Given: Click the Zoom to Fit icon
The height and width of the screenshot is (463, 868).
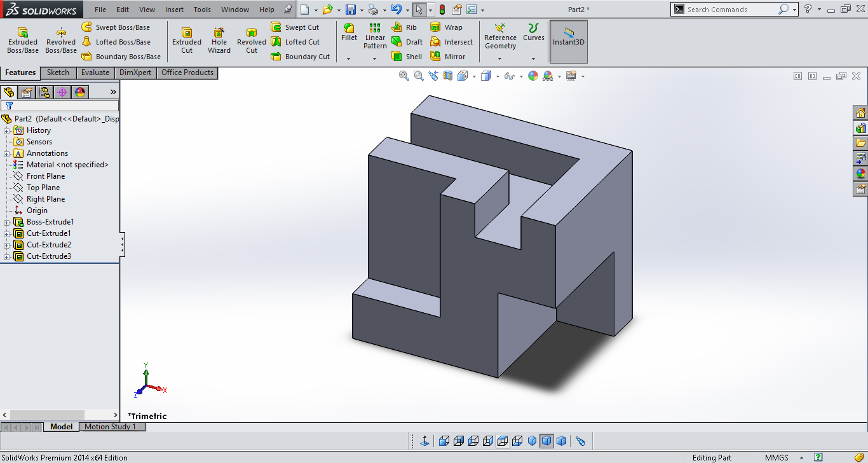Looking at the screenshot, I should [403, 76].
